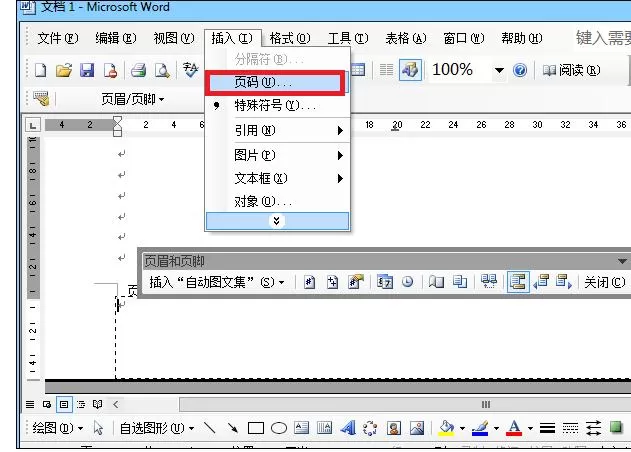This screenshot has height=452, width=631.
Task: Click the Line Style icon
Action: pyautogui.click(x=547, y=428)
